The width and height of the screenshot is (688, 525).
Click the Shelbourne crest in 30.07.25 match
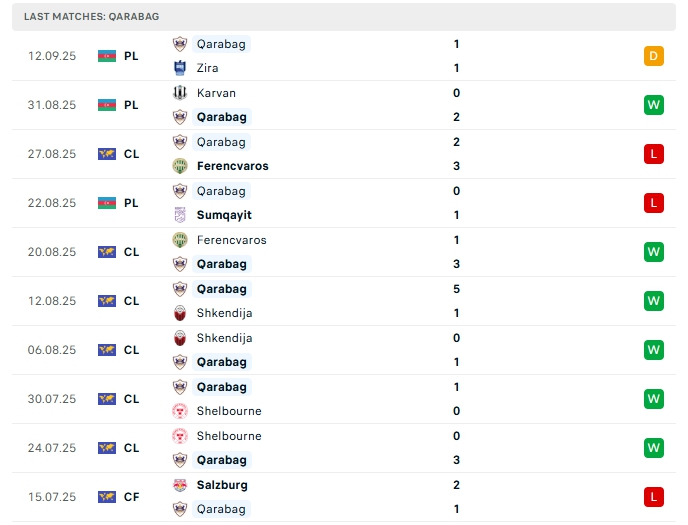(x=180, y=411)
